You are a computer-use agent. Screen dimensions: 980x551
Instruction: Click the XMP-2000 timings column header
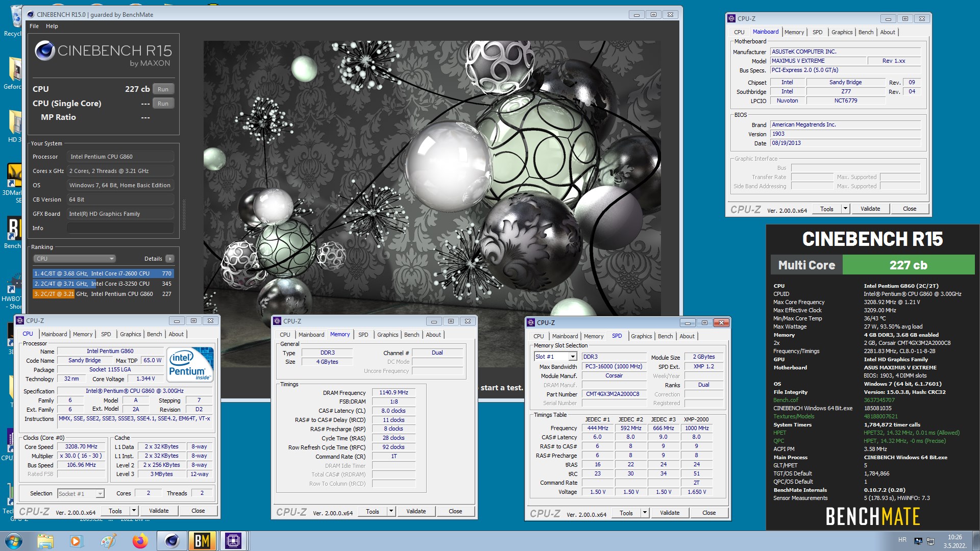[x=696, y=419]
